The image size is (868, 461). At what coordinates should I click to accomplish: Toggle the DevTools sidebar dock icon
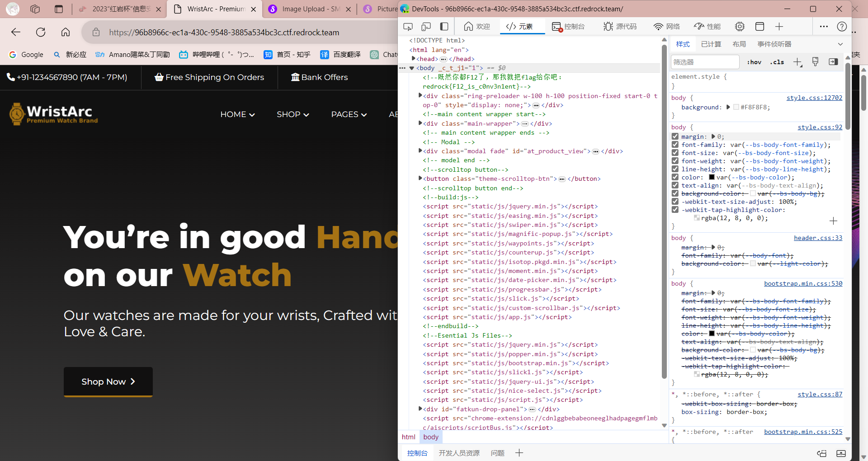(444, 27)
